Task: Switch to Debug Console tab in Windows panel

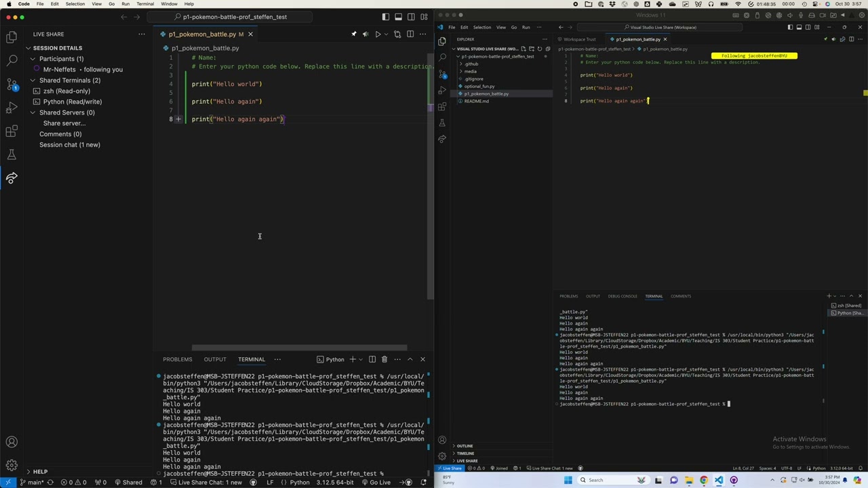Action: [x=623, y=296]
